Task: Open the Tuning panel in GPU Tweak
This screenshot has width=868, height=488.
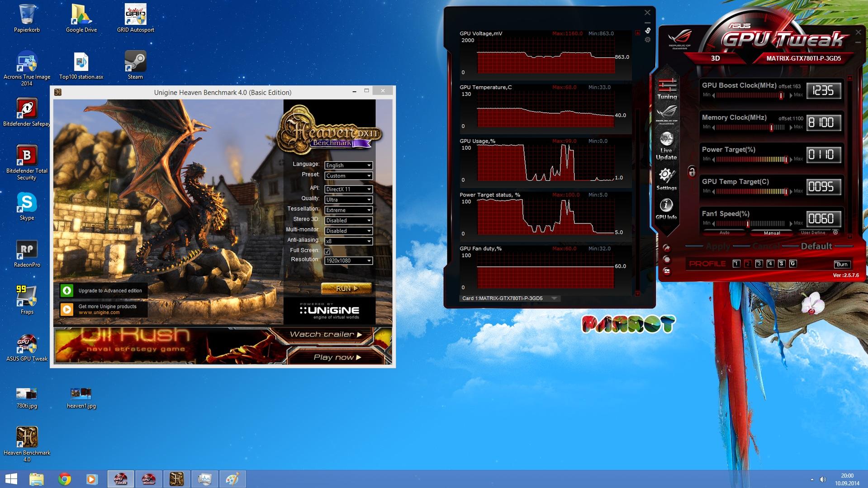Action: [x=667, y=89]
